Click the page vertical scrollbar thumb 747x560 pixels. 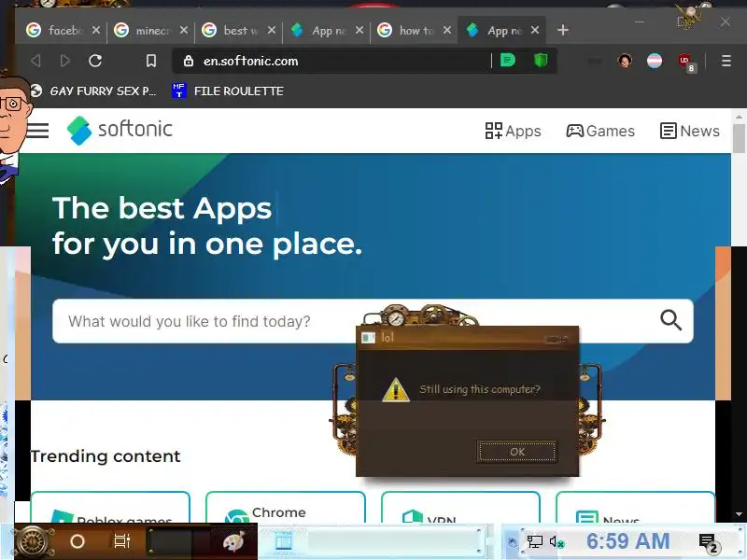(x=739, y=138)
